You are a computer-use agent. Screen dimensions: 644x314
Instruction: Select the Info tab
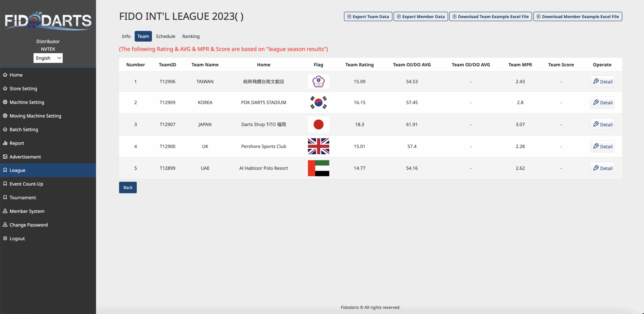coord(126,36)
